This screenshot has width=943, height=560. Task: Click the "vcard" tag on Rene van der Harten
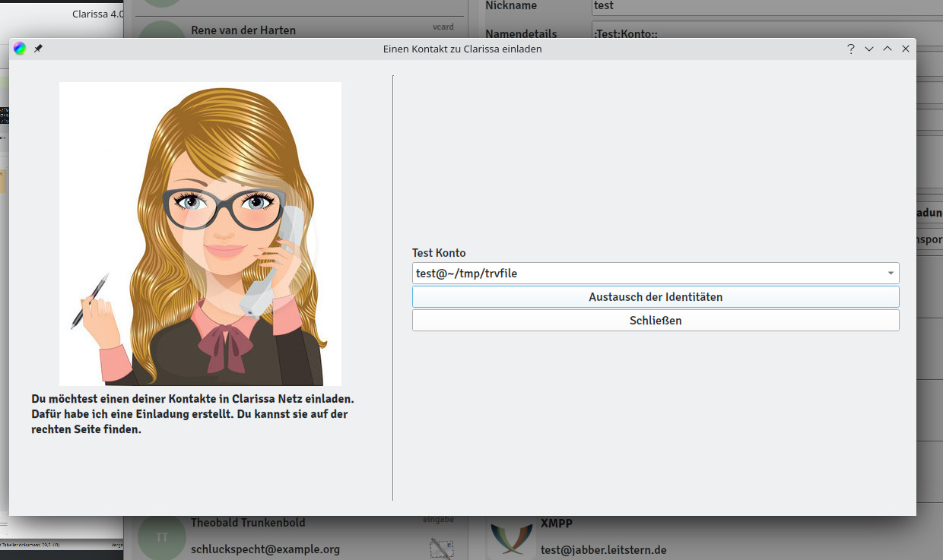point(443,27)
